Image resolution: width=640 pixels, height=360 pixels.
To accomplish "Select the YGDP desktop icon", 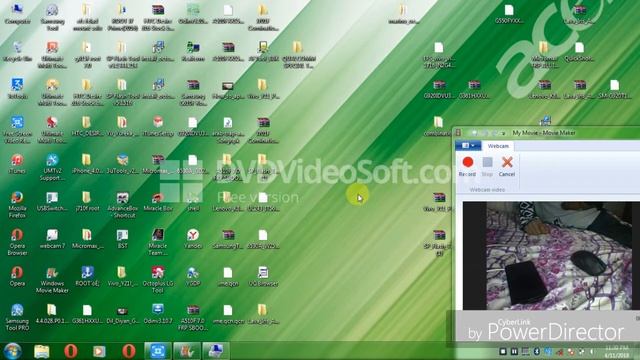I will [193, 277].
